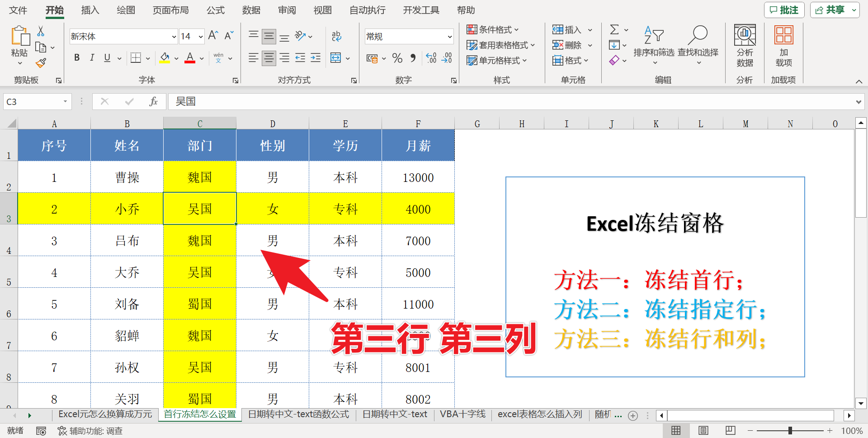868x438 pixels.
Task: Expand Conditional Formatting (条件格式) menu
Action: [493, 30]
